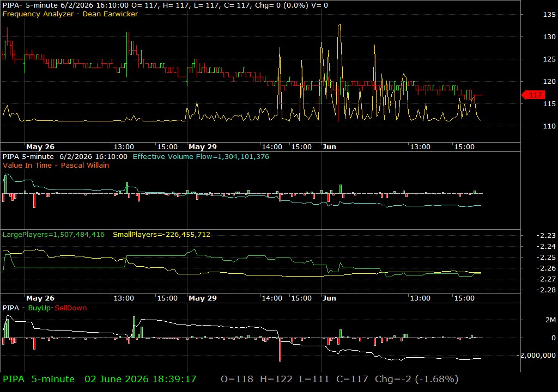Select the Effective Volume Flow=1,304,101,376 value
The width and height of the screenshot is (558, 392).
[201, 156]
